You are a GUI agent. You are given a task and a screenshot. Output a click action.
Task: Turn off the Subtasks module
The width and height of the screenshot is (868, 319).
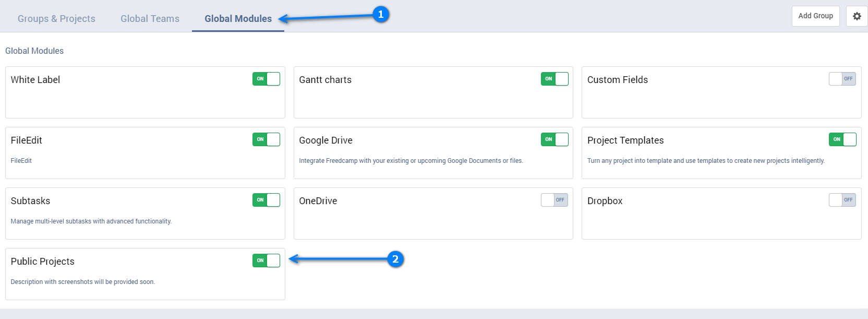[x=266, y=200]
